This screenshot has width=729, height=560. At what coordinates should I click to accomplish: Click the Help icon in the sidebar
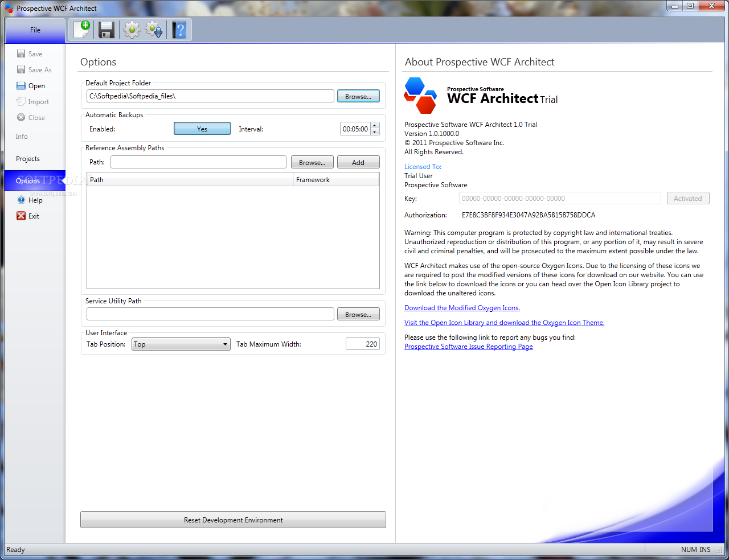tap(21, 200)
